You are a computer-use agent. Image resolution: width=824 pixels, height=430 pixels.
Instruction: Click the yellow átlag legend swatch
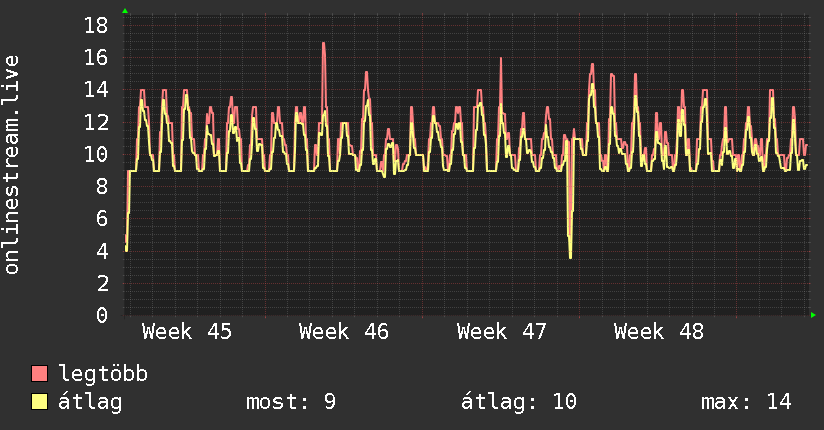tap(40, 402)
